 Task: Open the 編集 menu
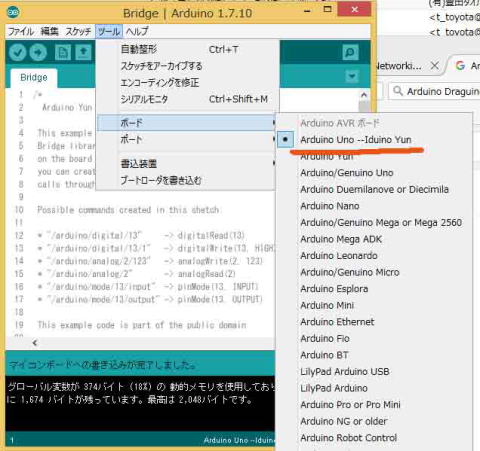pos(49,32)
